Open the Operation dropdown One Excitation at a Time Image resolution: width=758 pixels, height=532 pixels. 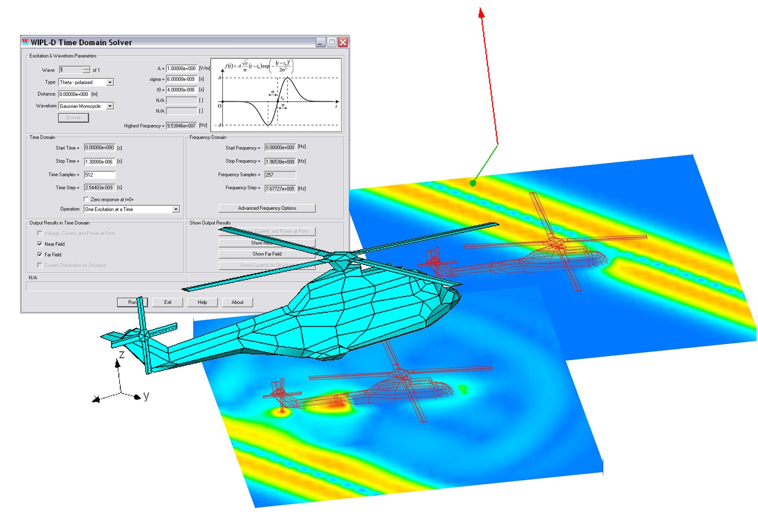(176, 209)
